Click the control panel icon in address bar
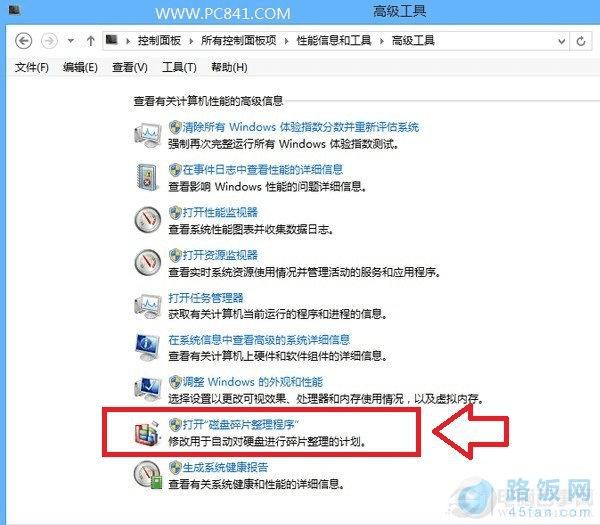Viewport: 600px width, 525px height. point(112,40)
